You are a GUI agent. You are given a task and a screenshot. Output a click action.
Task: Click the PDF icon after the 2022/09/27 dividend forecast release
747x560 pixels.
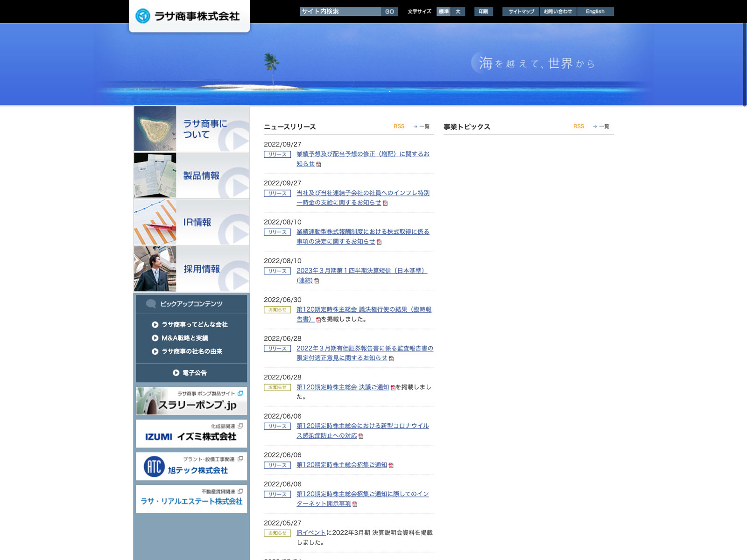click(319, 164)
